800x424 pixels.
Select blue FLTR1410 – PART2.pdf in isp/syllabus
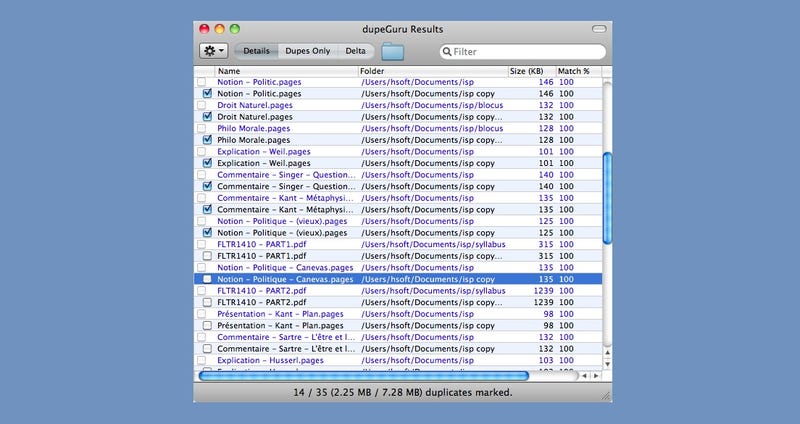(x=398, y=291)
